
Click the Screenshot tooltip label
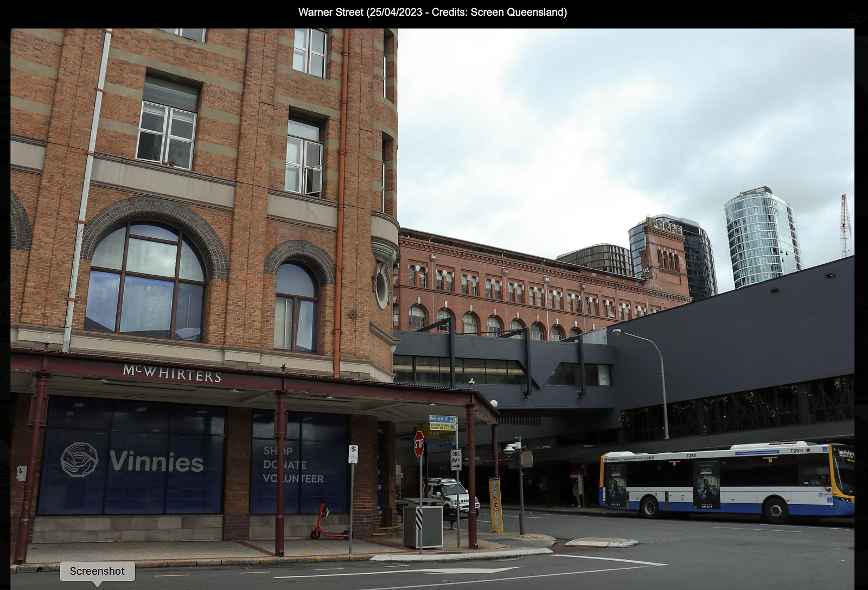pyautogui.click(x=97, y=571)
